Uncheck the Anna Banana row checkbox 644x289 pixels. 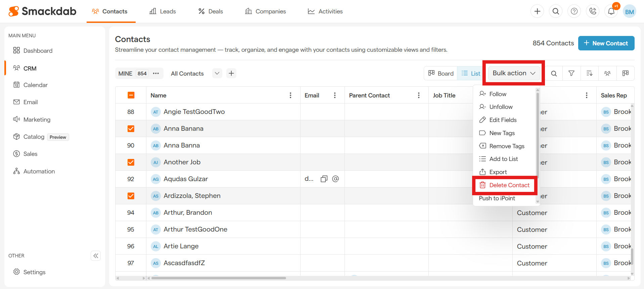point(131,129)
